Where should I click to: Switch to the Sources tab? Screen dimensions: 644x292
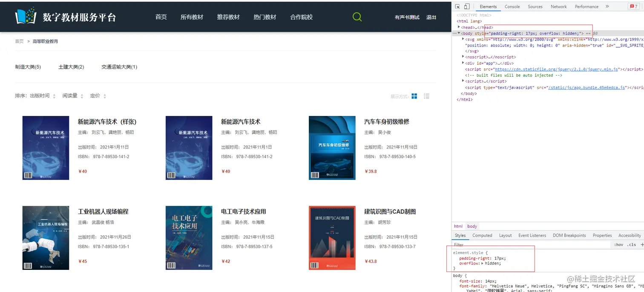tap(535, 6)
